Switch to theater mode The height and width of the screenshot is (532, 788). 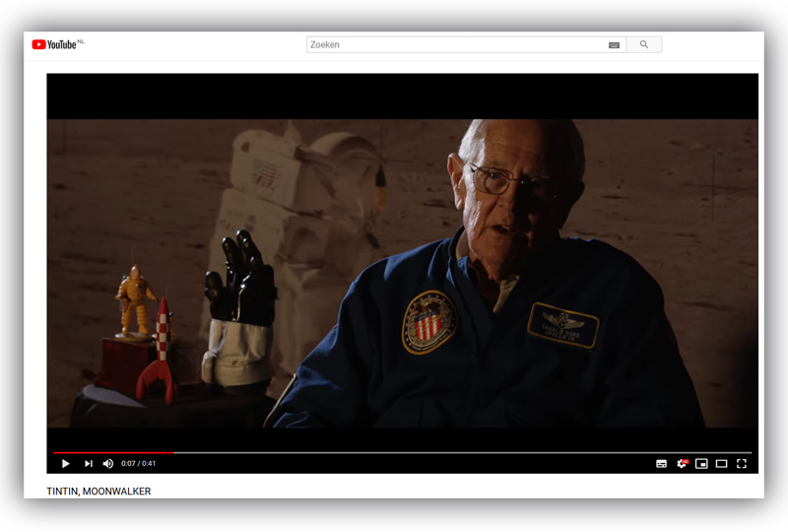721,464
